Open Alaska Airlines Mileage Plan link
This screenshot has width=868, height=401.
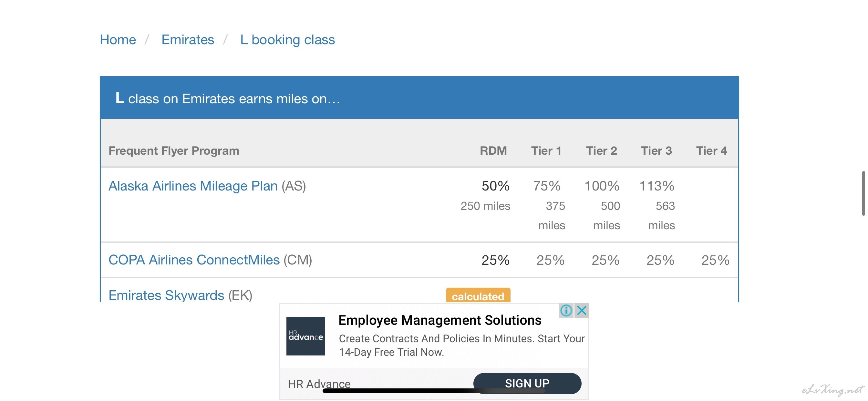tap(193, 186)
